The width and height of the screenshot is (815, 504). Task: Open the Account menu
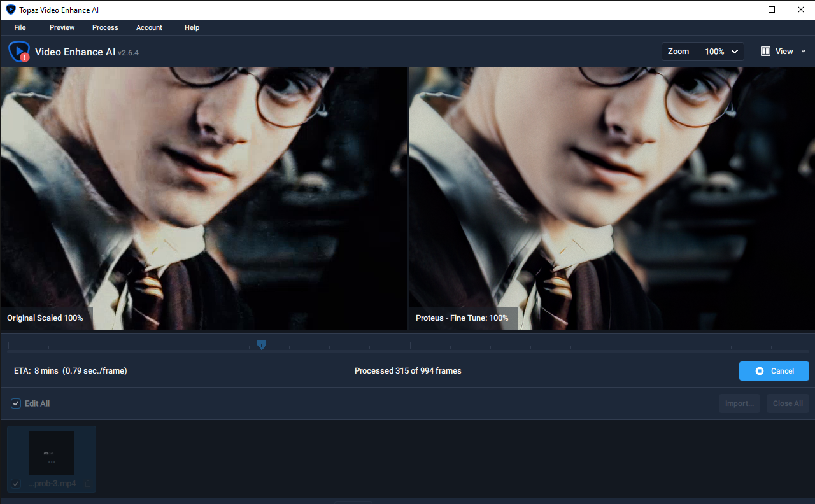[x=149, y=27]
